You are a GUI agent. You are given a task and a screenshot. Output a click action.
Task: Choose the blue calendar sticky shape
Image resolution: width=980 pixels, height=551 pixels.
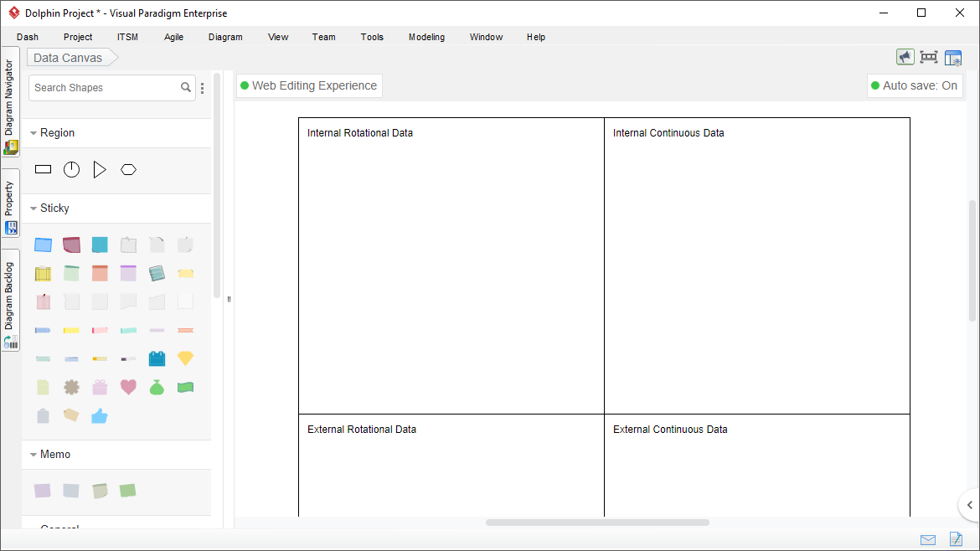tap(157, 358)
